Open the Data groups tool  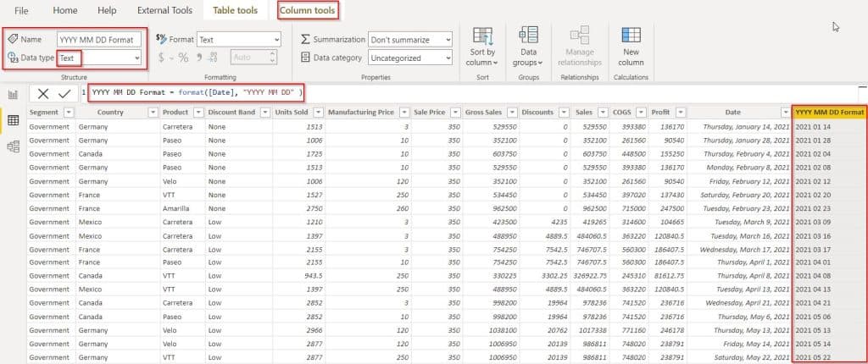click(x=527, y=47)
